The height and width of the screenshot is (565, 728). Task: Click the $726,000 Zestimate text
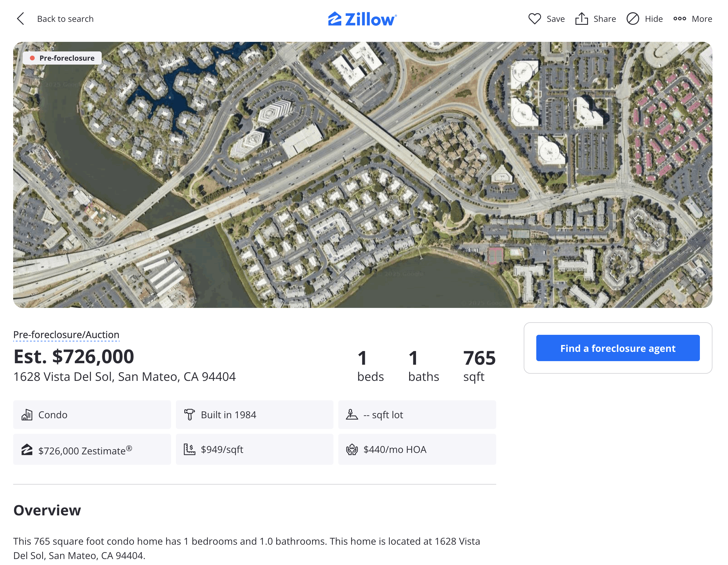coord(85,451)
